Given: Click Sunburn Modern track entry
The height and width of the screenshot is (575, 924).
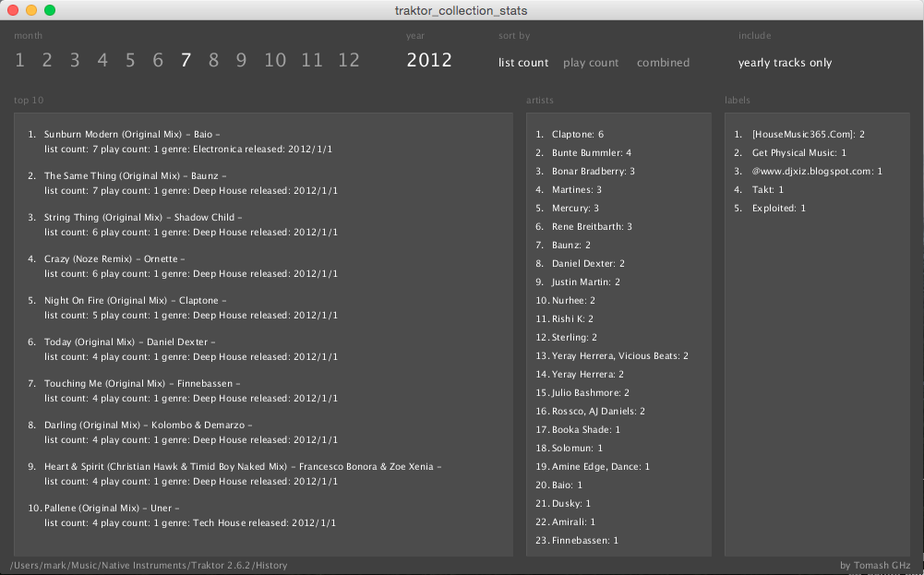Looking at the screenshot, I should pyautogui.click(x=131, y=135).
